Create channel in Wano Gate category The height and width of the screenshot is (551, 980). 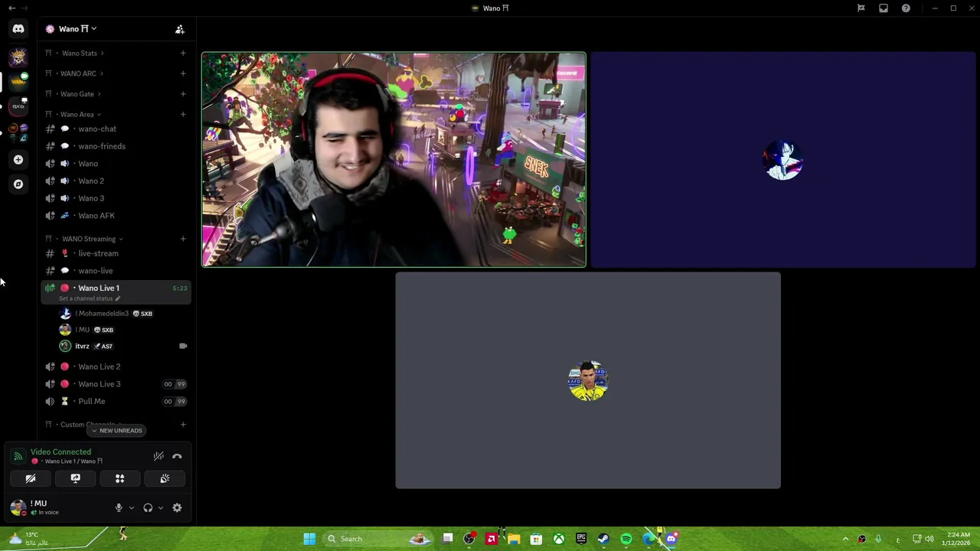[x=183, y=94]
